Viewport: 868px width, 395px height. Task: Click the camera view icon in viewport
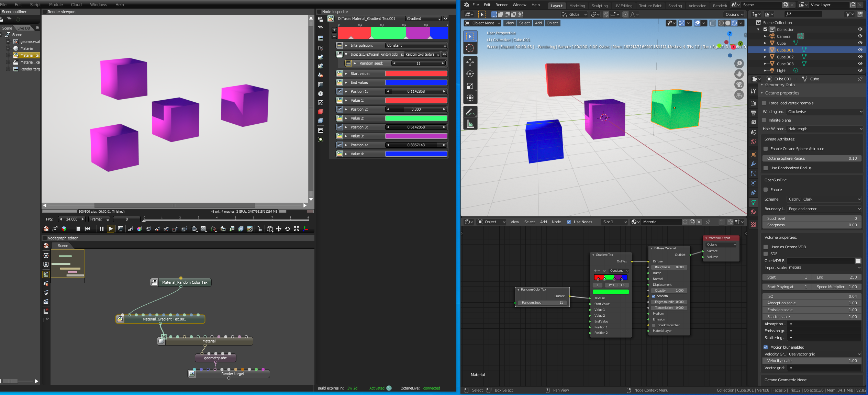tap(739, 84)
